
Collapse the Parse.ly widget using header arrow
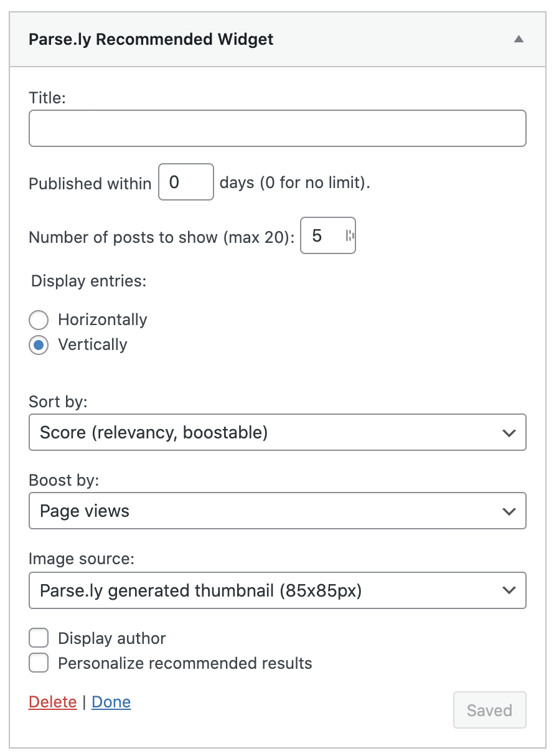pos(519,39)
